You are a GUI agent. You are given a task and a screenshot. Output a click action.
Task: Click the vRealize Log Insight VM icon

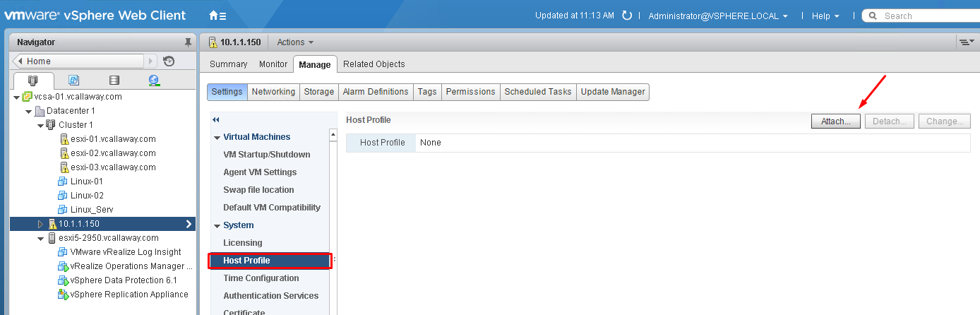point(63,252)
